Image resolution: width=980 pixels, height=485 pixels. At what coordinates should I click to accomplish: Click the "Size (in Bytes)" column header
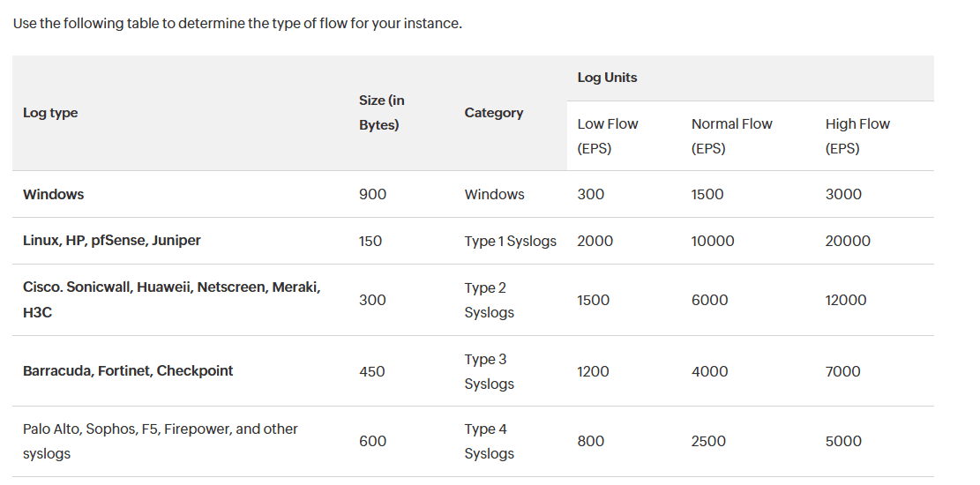point(381,113)
